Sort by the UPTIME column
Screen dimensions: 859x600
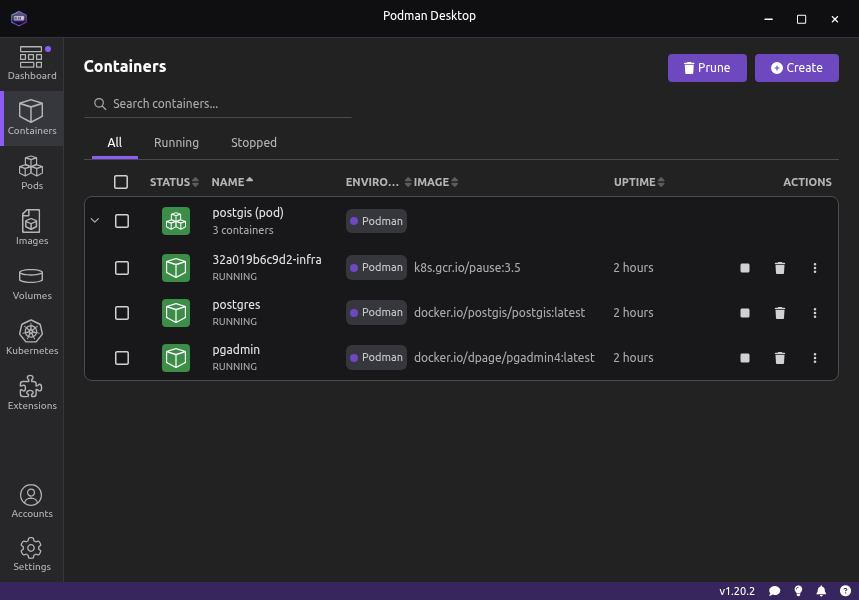[x=639, y=182]
